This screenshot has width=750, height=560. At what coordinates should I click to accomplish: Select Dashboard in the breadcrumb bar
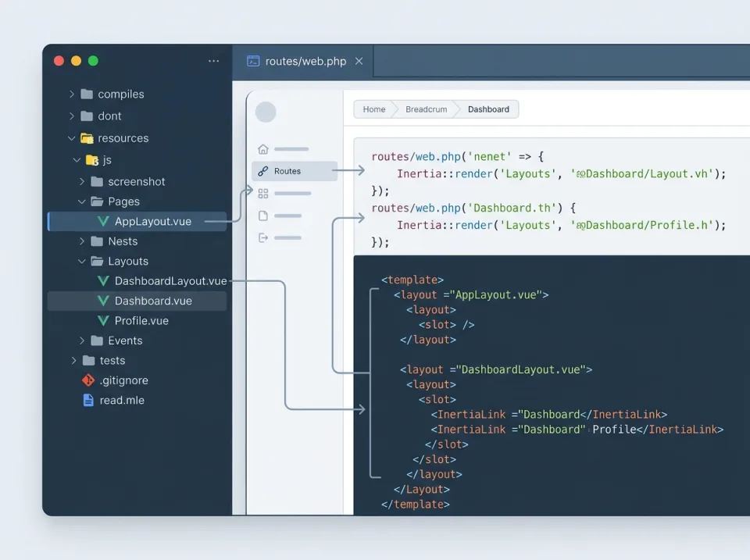(x=488, y=109)
